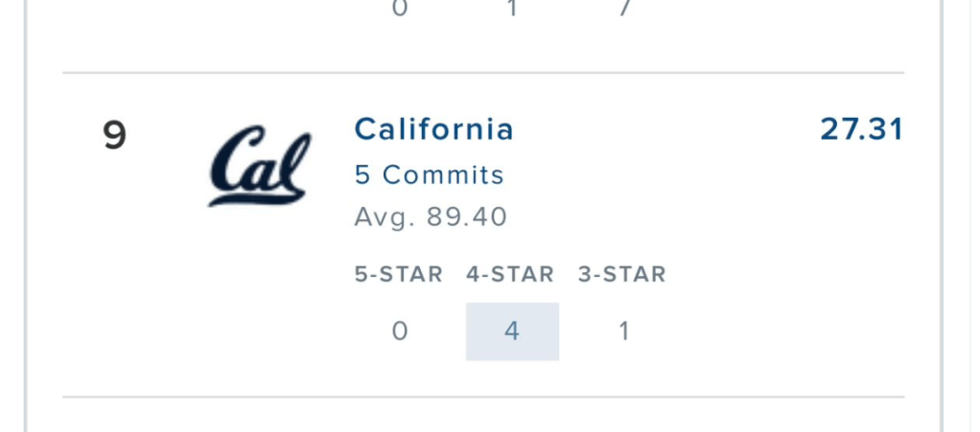This screenshot has width=980, height=432.
Task: Click the divider line above California row
Action: tap(483, 73)
